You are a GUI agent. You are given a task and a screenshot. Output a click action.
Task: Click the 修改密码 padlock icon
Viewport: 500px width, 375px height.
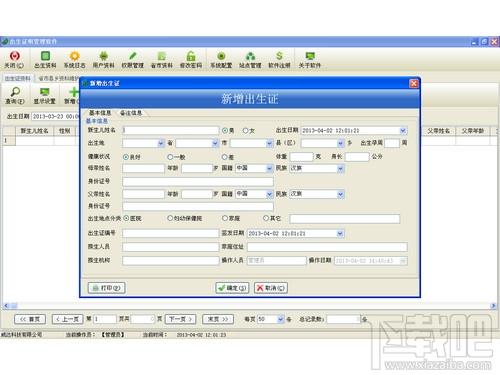[191, 60]
